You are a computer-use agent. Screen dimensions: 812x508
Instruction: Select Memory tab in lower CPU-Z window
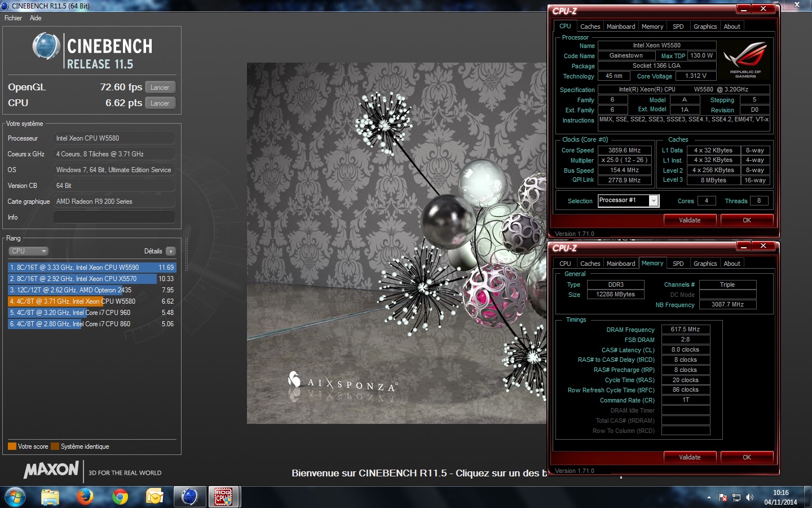pyautogui.click(x=652, y=263)
